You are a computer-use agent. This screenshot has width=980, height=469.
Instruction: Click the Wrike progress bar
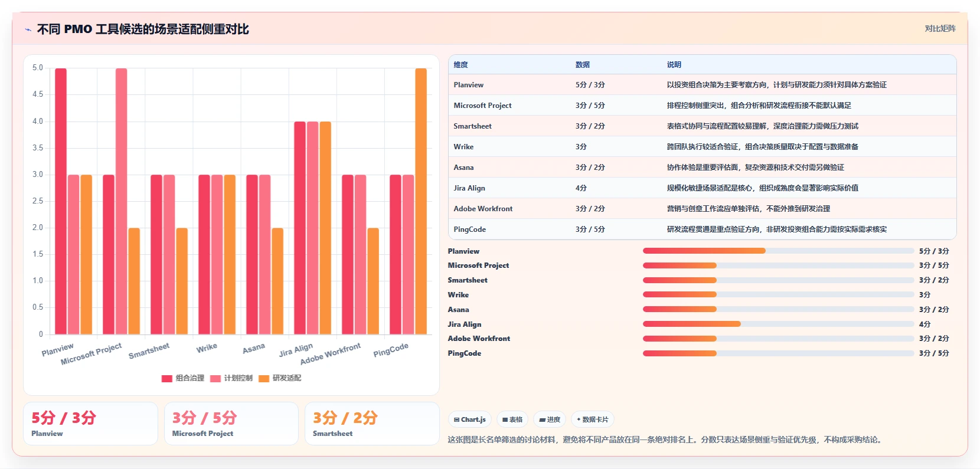778,294
